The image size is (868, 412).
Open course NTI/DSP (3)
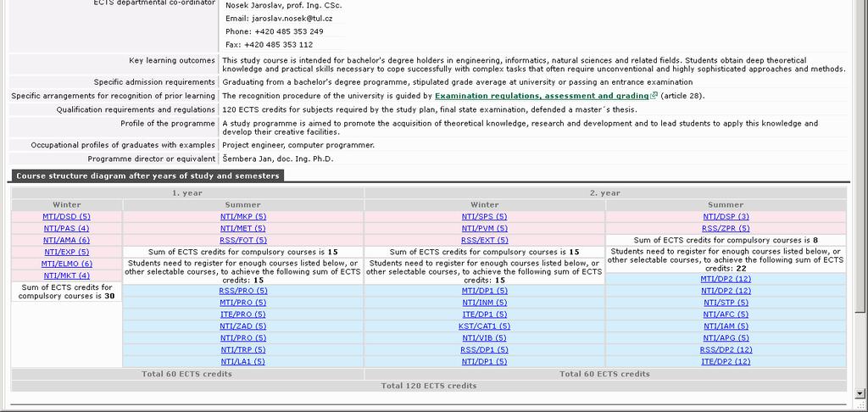tap(726, 216)
